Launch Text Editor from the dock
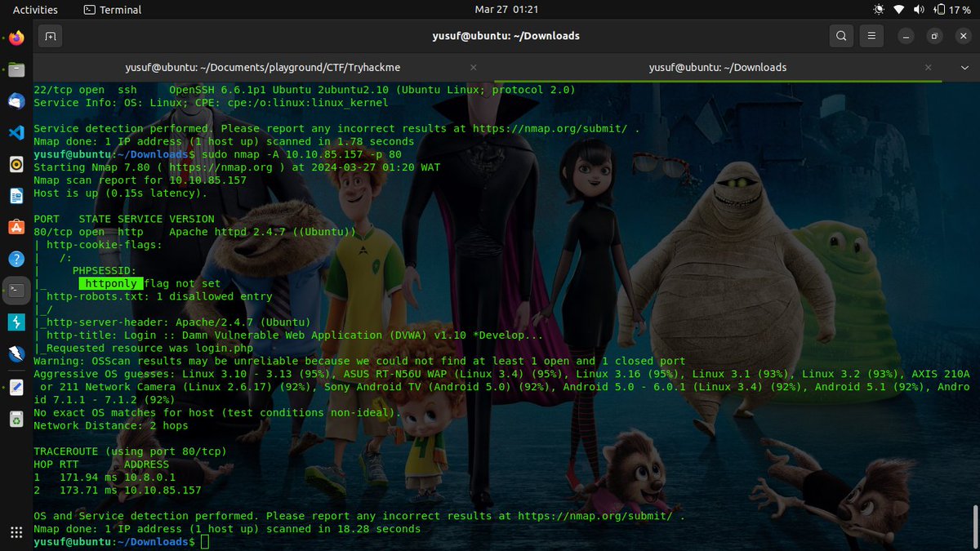Screen dimensions: 980x551 click(16, 388)
